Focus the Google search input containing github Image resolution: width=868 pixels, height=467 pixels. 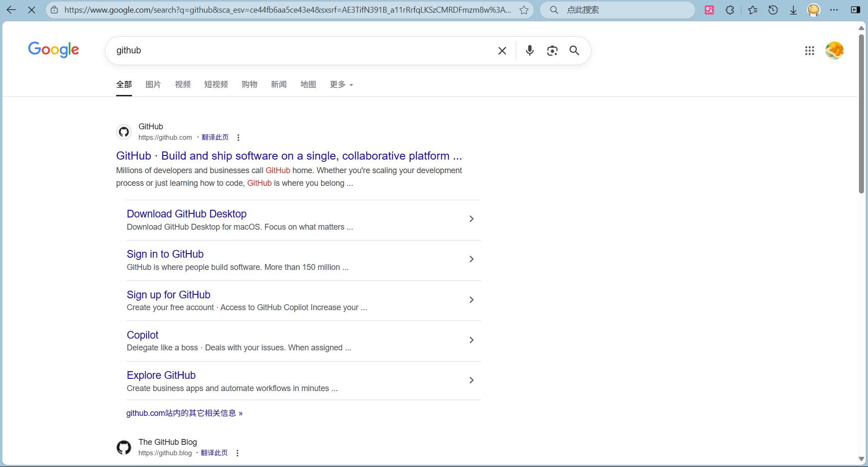(x=303, y=51)
